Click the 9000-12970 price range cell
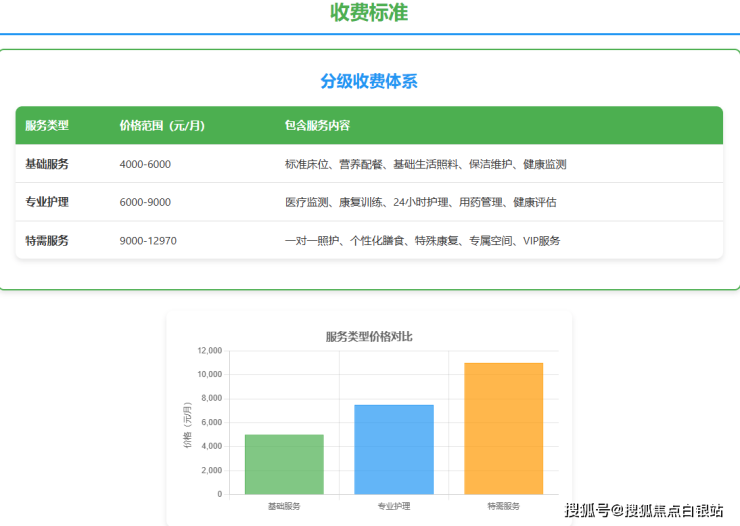 coord(148,241)
